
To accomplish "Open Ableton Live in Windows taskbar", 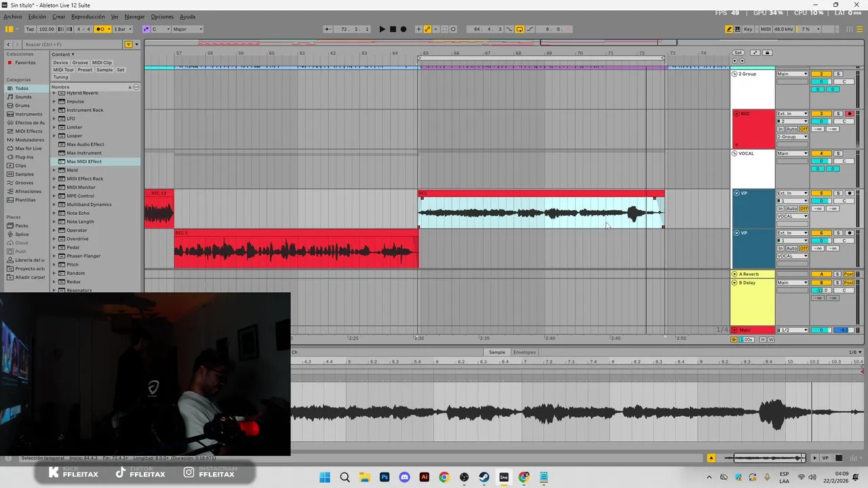I will coord(504,477).
